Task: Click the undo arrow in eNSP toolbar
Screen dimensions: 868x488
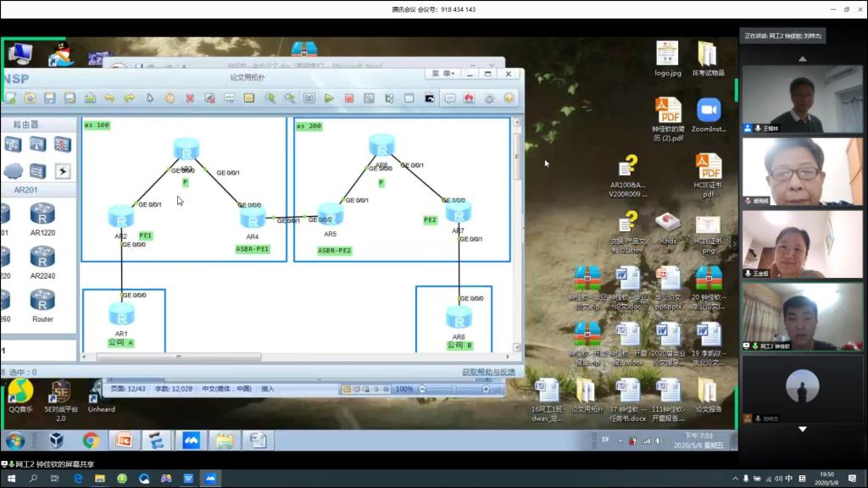Action: (109, 98)
